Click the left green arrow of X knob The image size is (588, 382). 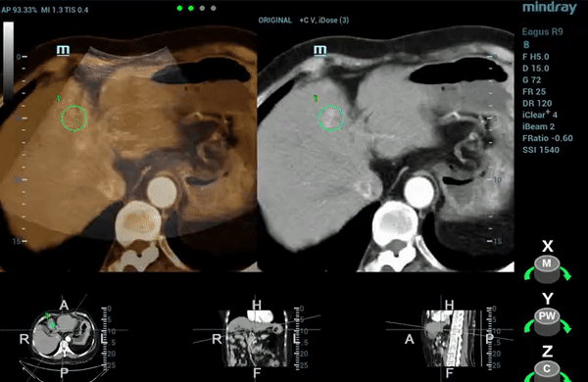pos(529,273)
